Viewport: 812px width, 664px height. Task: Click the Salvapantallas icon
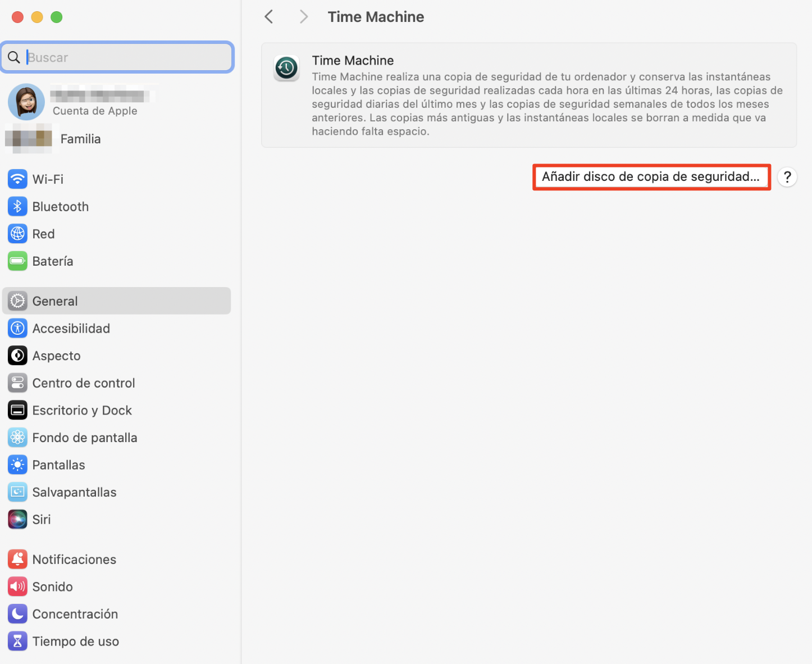coord(17,492)
